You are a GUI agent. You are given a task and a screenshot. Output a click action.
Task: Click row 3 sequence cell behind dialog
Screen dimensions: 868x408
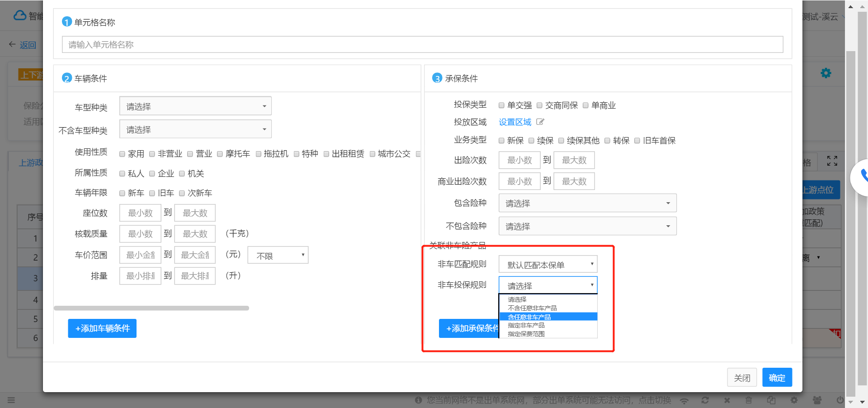[x=30, y=278]
